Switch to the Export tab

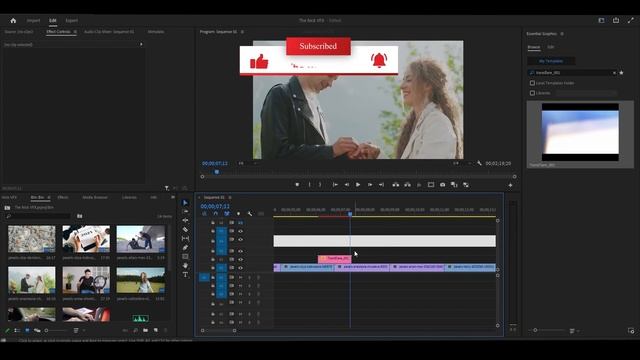tap(72, 20)
